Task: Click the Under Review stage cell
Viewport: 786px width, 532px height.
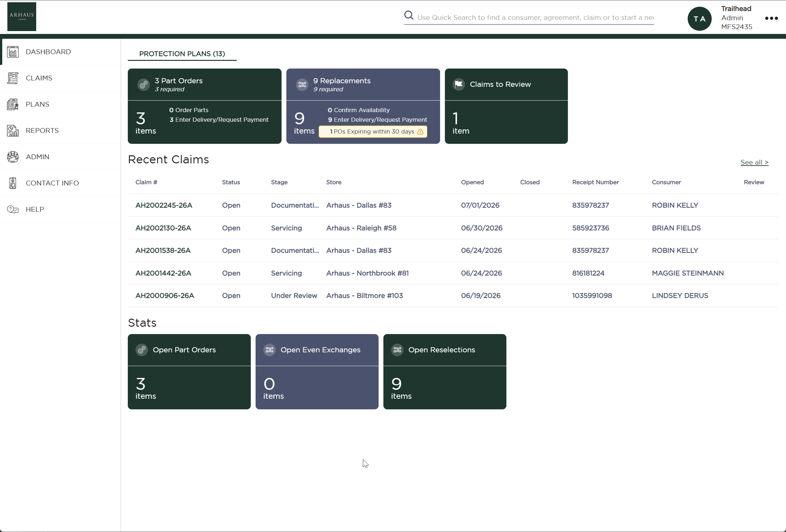Action: tap(294, 296)
